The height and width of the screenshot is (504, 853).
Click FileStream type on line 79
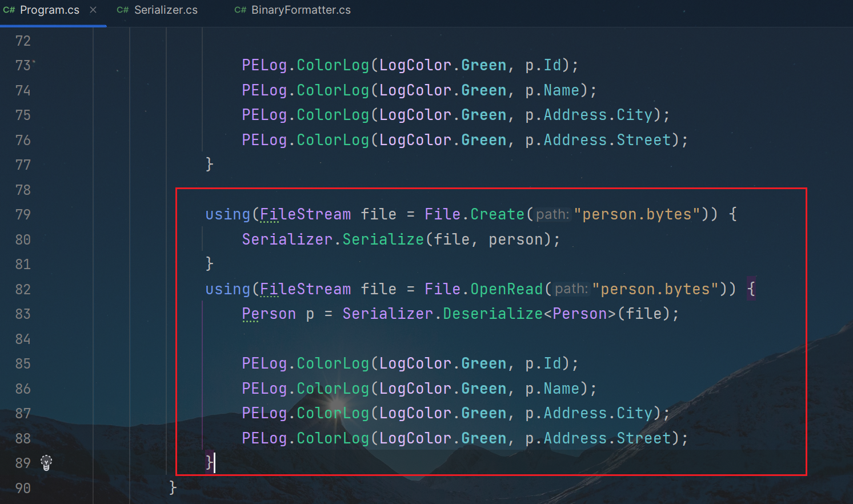click(x=306, y=214)
